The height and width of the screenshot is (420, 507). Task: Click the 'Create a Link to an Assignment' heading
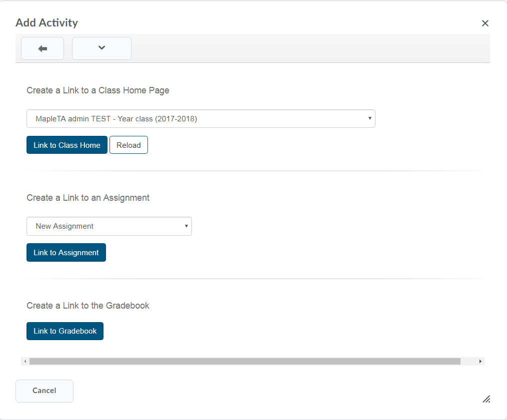tap(88, 198)
